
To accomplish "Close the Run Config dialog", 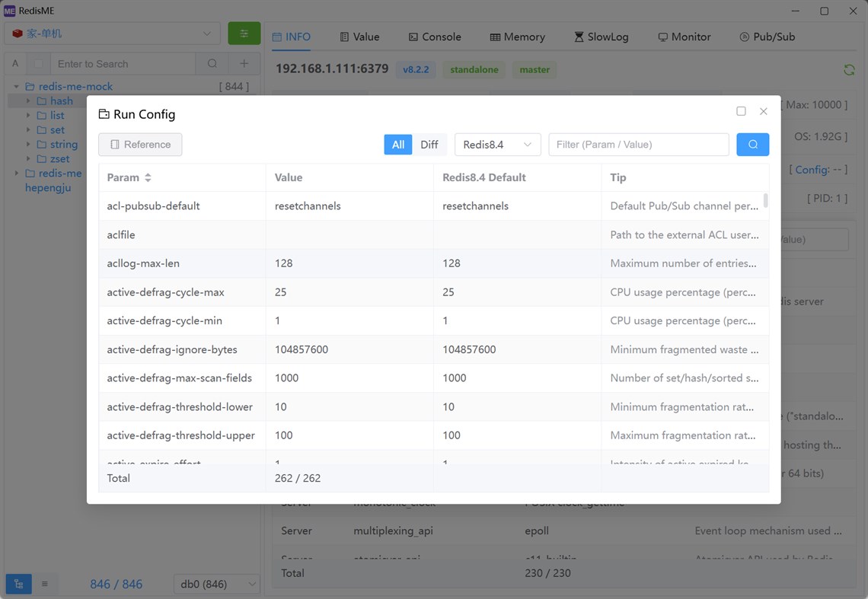I will [x=764, y=111].
